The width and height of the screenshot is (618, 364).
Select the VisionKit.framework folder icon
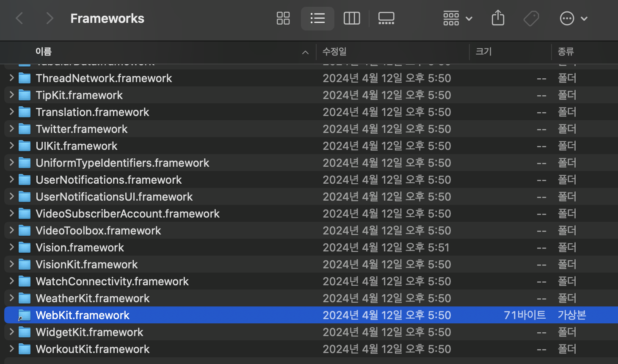pos(25,265)
